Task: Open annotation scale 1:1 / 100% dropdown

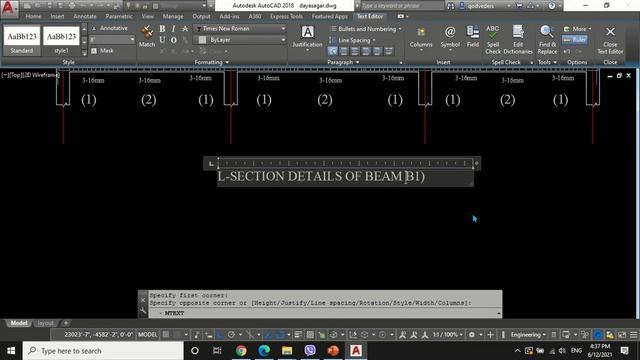Action: coord(448,334)
